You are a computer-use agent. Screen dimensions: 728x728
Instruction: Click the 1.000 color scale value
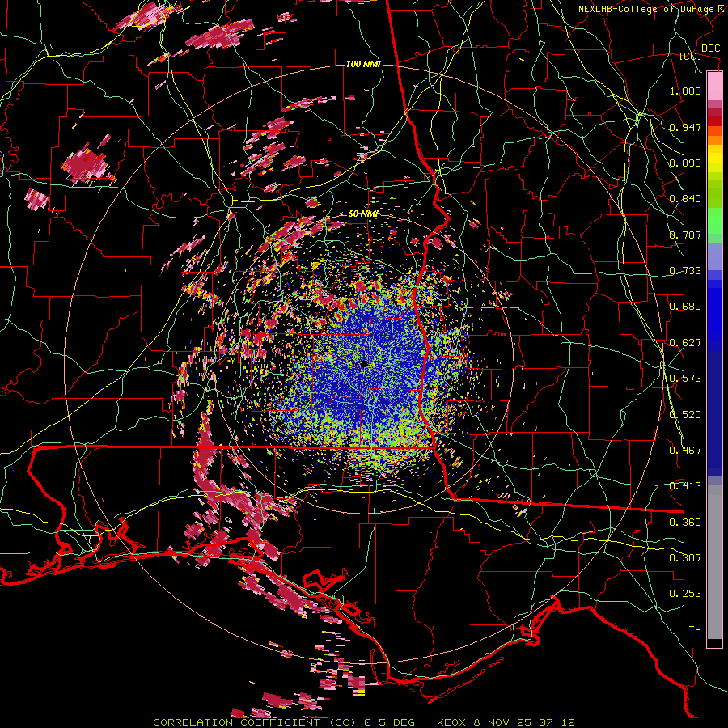point(685,91)
